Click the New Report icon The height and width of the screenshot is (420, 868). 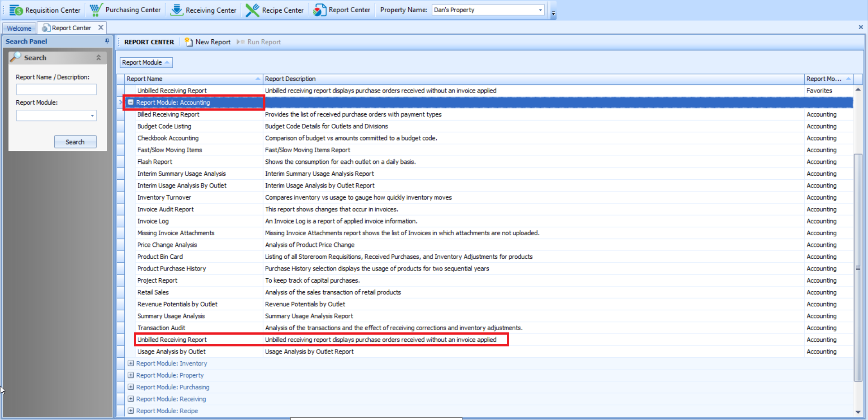(x=189, y=42)
